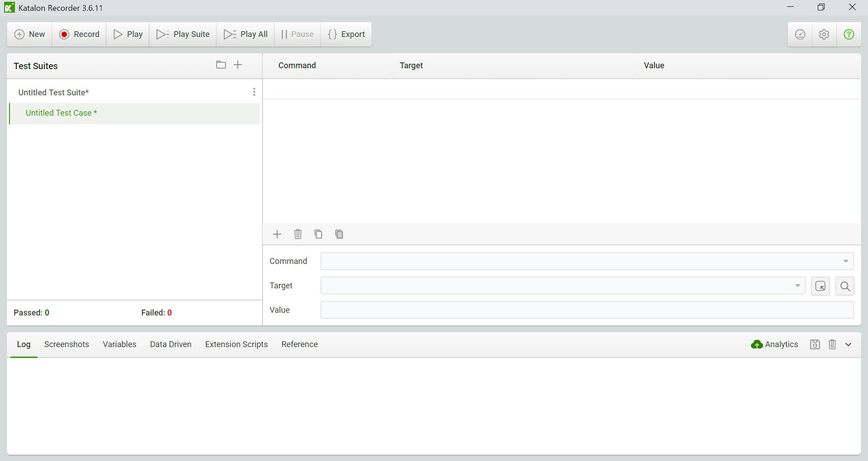The height and width of the screenshot is (461, 868).
Task: Click the Target column header
Action: [x=411, y=66]
